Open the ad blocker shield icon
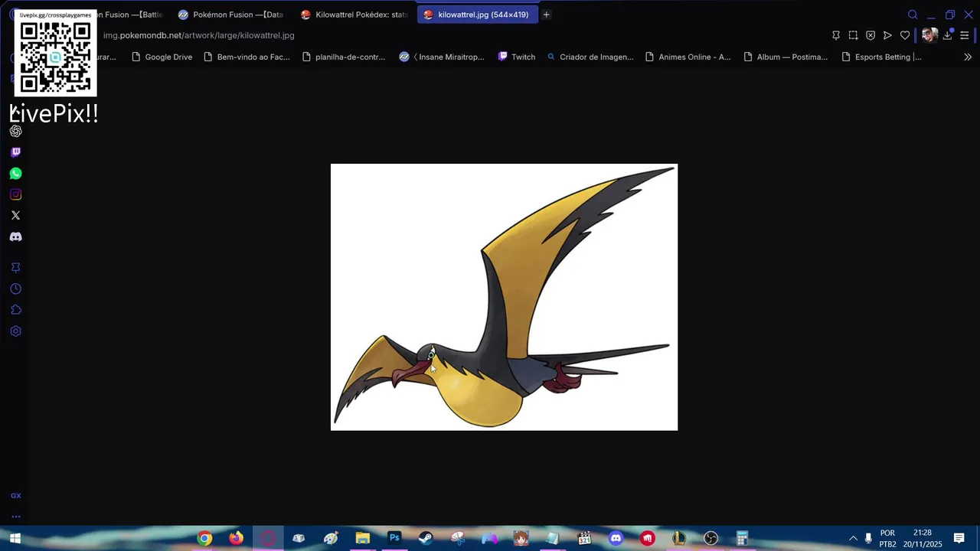This screenshot has width=980, height=551. [x=871, y=35]
